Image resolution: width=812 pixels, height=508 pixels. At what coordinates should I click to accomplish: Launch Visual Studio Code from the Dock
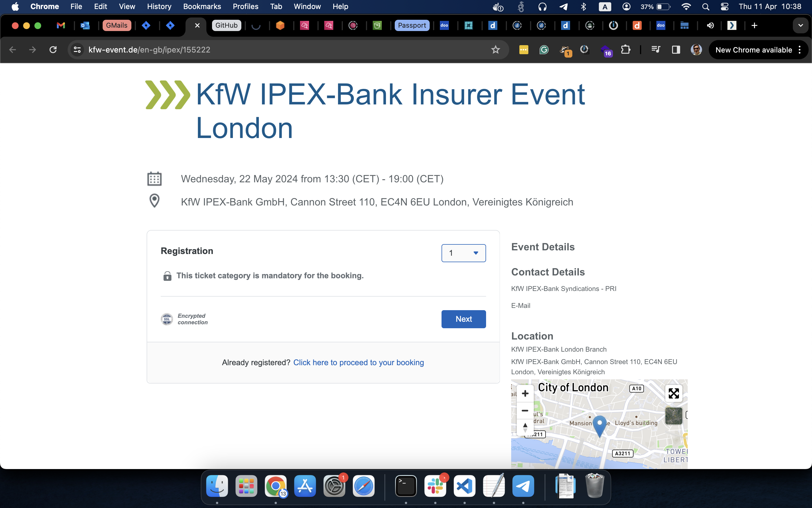464,486
